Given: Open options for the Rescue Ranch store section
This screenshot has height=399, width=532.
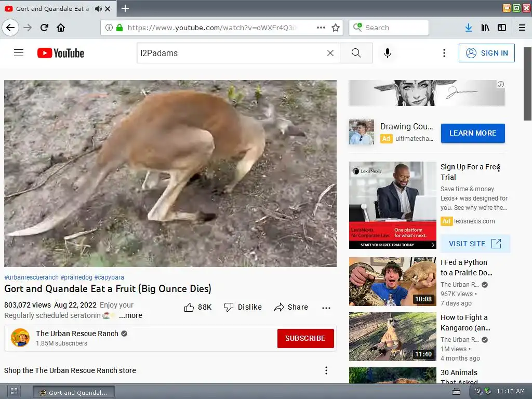Looking at the screenshot, I should 326,370.
